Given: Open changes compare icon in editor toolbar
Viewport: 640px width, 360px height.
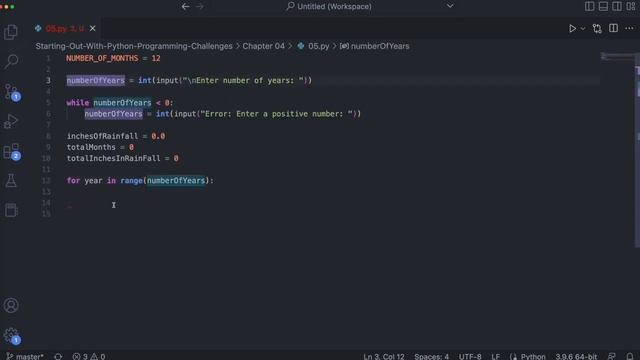Looking at the screenshot, I should tap(597, 29).
